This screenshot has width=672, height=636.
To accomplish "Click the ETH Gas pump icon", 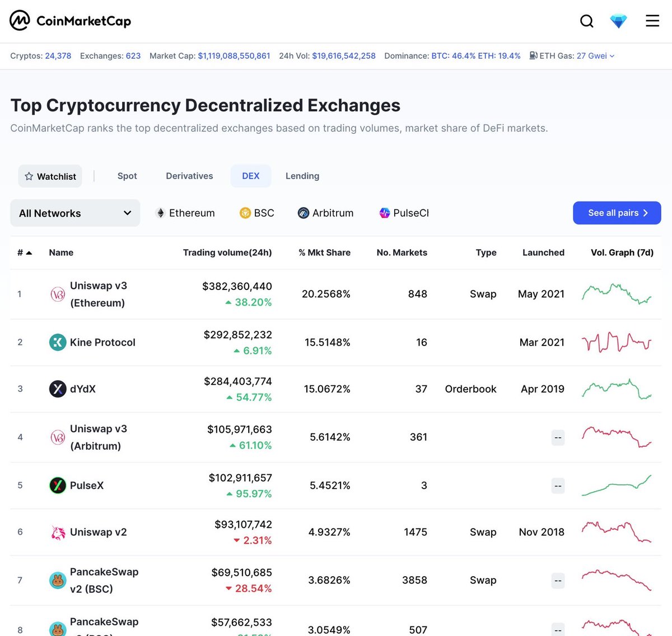I will point(534,55).
